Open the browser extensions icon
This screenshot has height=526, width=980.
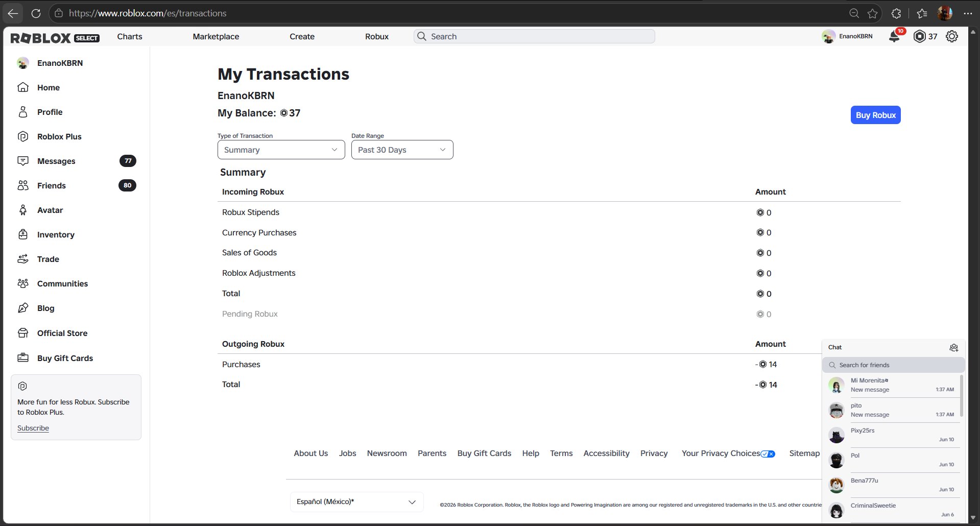coord(896,13)
